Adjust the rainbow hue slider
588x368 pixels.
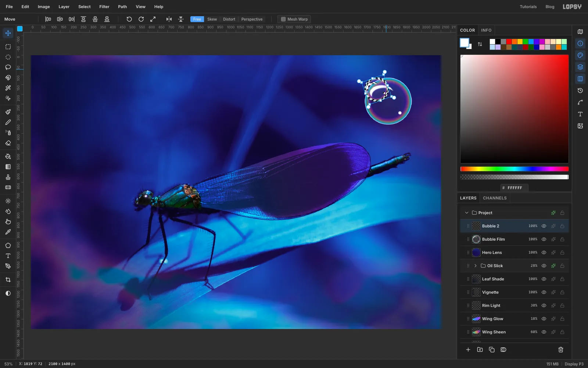(514, 169)
